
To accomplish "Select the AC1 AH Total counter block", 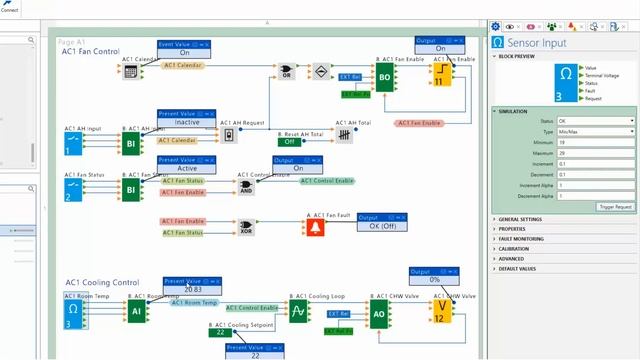I will [344, 135].
